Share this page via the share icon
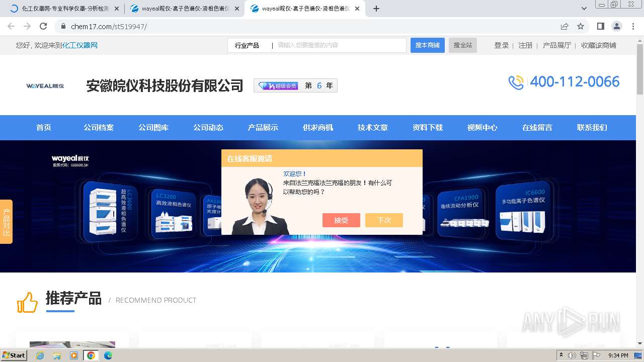The image size is (644, 362). [565, 26]
